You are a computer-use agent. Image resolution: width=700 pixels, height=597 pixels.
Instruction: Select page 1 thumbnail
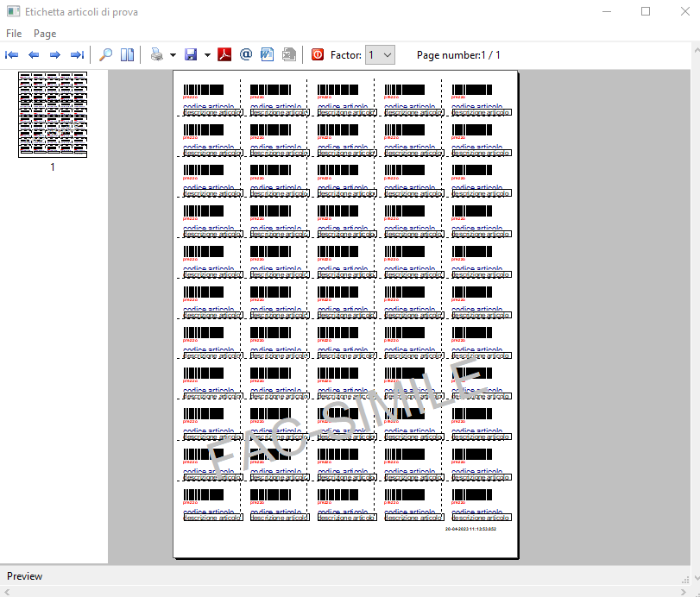point(53,115)
